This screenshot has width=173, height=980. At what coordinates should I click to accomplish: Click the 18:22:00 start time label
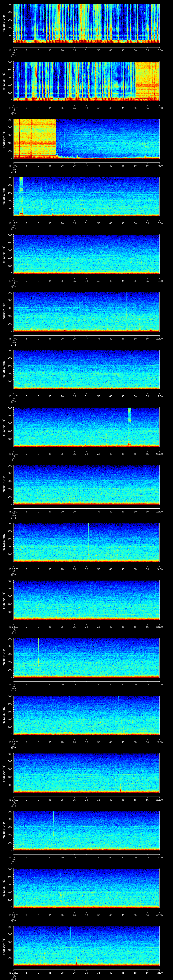click(x=13, y=511)
